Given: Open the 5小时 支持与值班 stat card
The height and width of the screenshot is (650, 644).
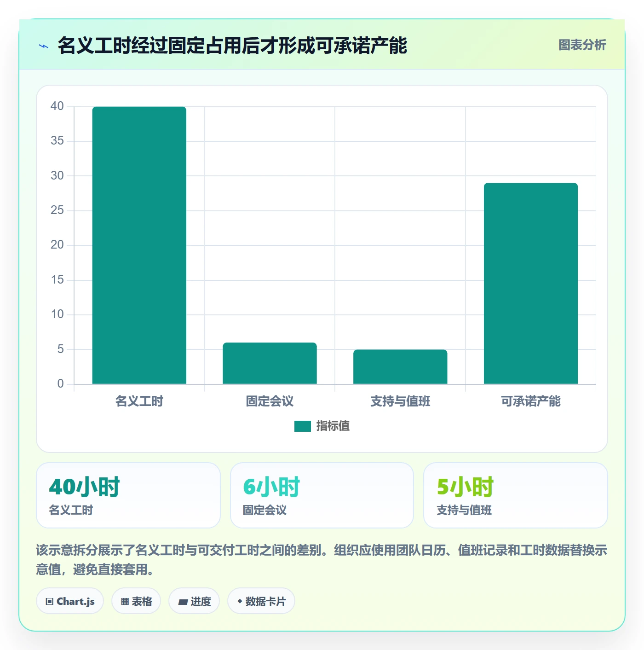Looking at the screenshot, I should click(x=516, y=495).
